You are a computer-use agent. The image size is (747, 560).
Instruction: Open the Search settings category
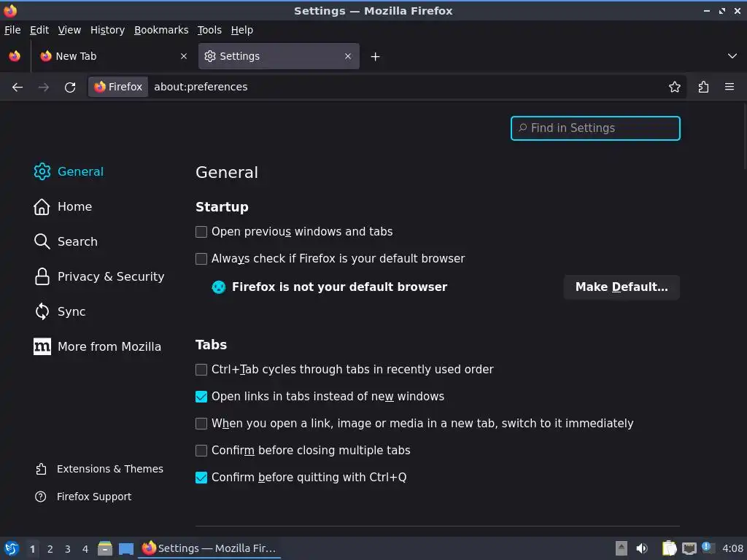[66, 241]
